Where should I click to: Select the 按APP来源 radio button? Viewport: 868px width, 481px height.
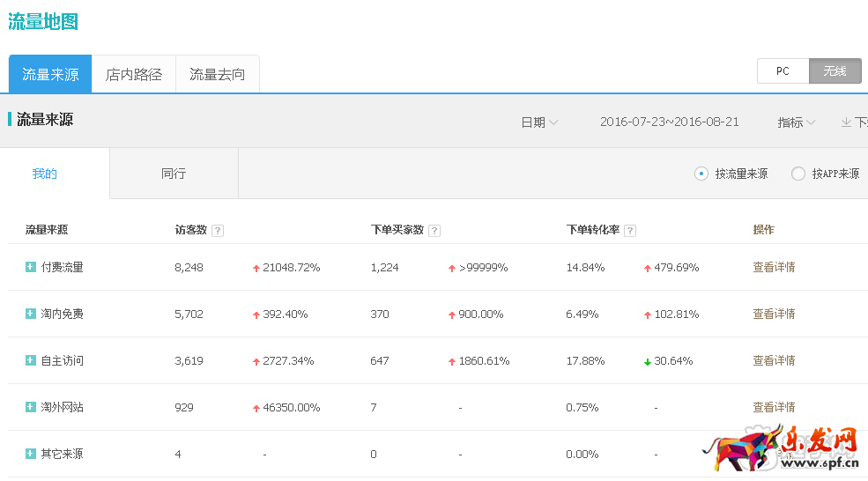pos(798,174)
